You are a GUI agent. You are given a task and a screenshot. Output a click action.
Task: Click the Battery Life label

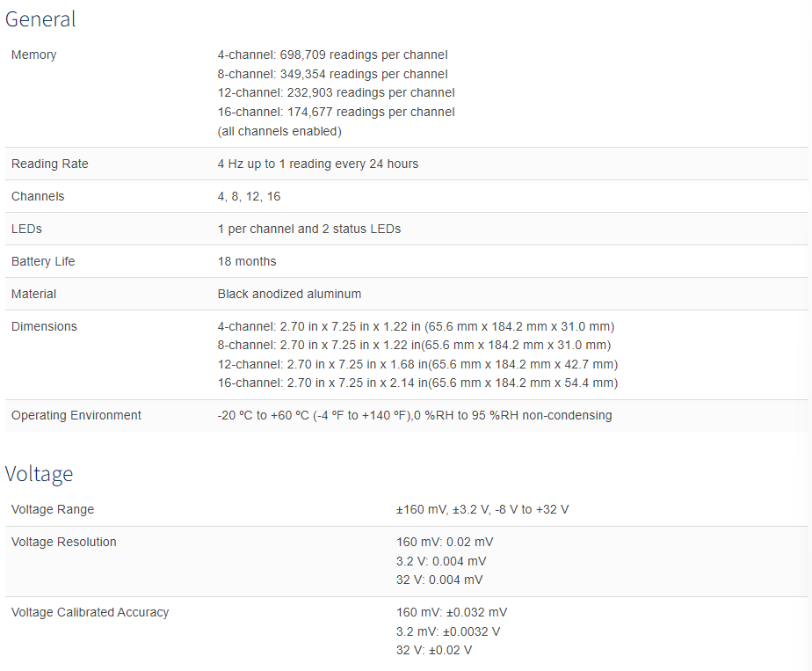43,262
